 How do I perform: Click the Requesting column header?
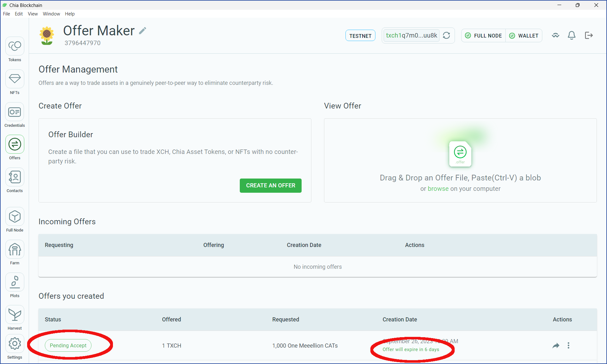pos(59,245)
